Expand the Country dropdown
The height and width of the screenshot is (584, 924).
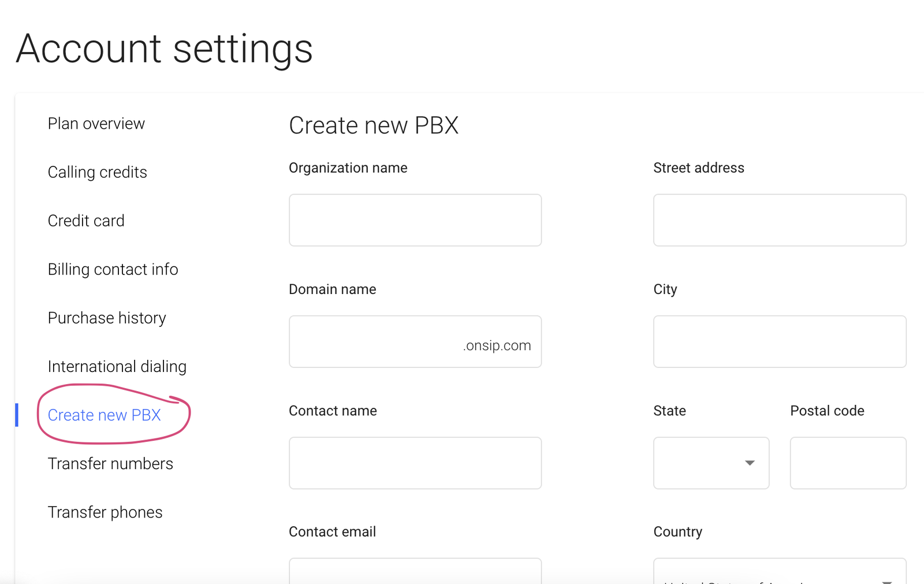point(779,573)
